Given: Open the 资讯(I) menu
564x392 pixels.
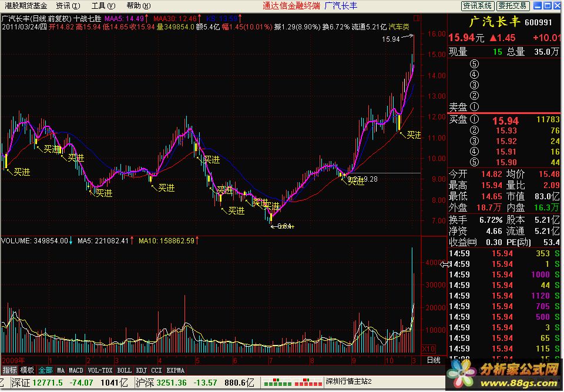Looking at the screenshot, I should point(68,6).
